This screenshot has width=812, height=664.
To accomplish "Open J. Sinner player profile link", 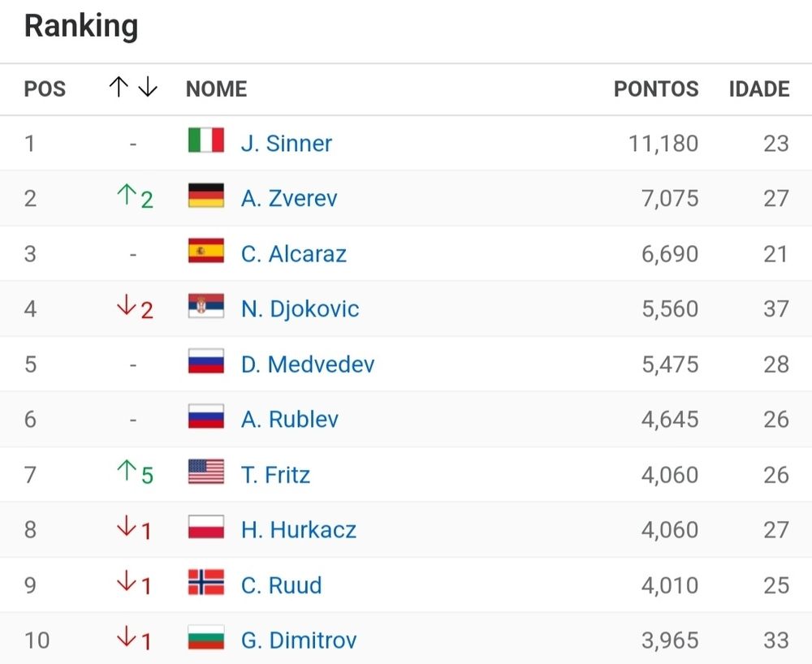I will pyautogui.click(x=287, y=144).
